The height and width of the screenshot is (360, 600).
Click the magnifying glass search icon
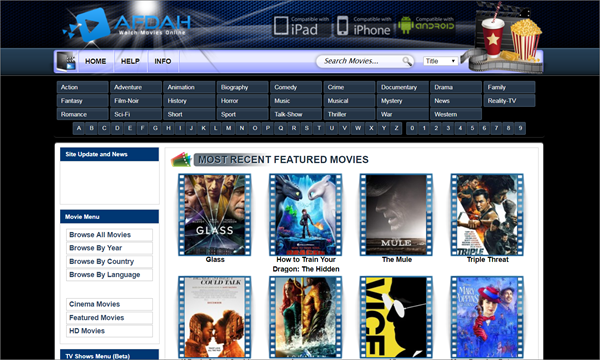[x=407, y=61]
